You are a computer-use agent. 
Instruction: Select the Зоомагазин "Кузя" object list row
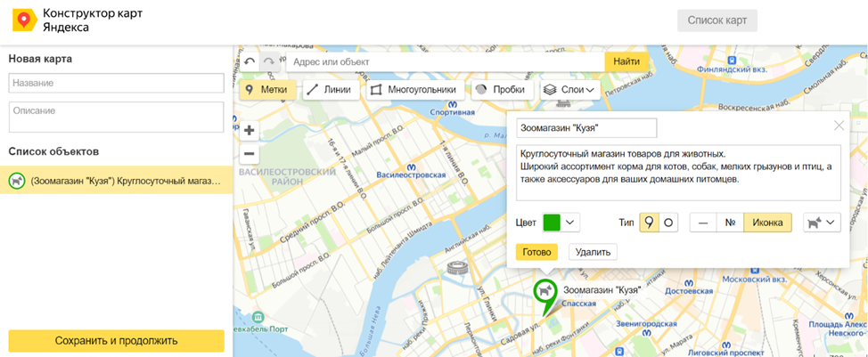116,180
